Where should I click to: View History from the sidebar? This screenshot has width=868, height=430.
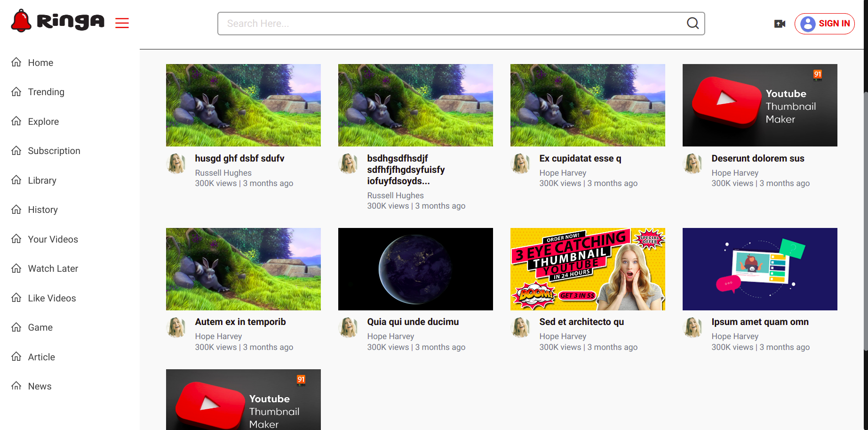click(43, 210)
